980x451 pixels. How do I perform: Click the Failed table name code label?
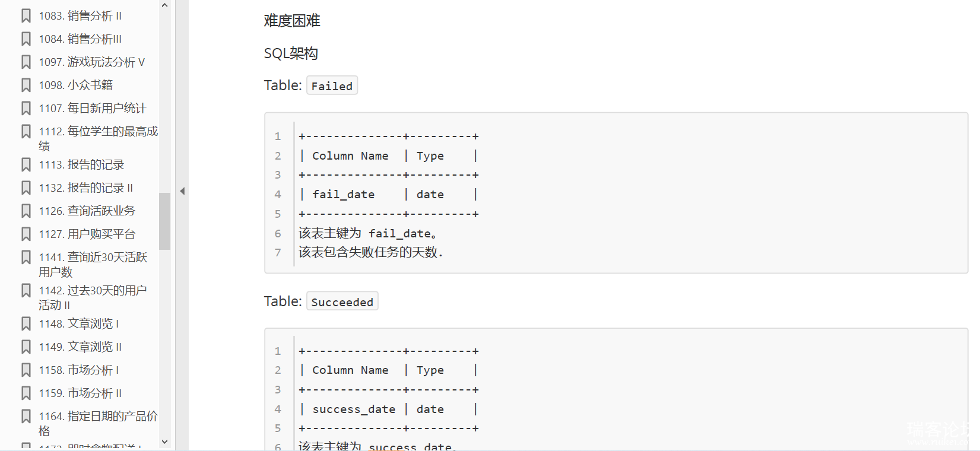[332, 86]
